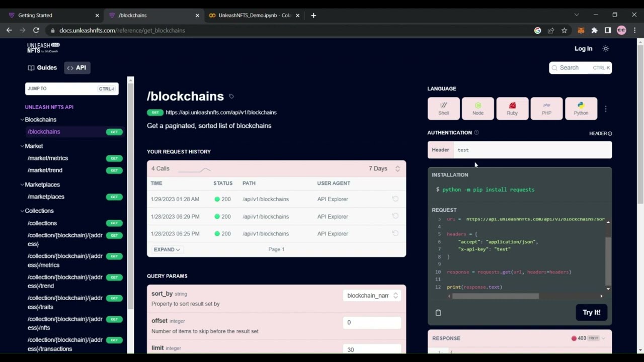Replay the 1/28/2023 06:29 PM request
644x362 pixels.
(x=395, y=216)
